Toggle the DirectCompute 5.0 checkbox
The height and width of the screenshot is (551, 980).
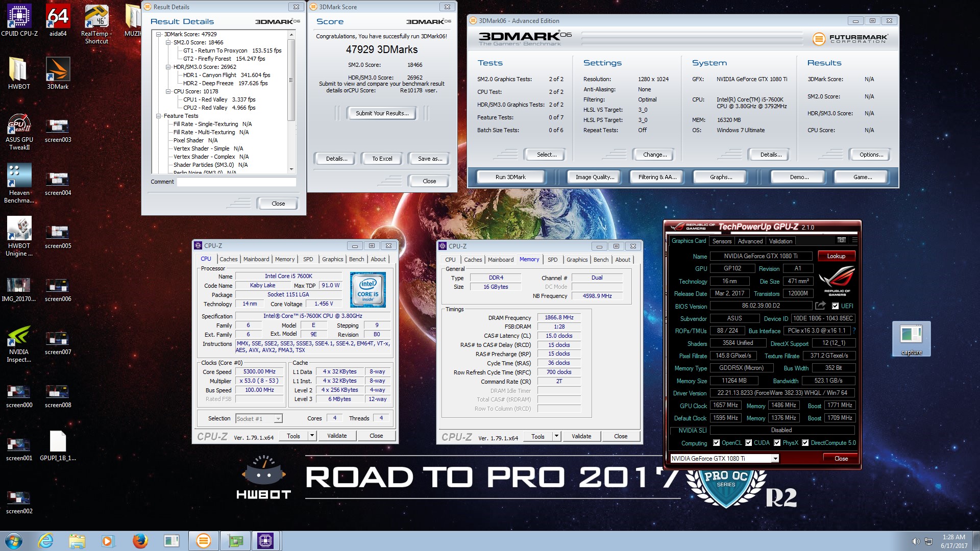click(x=805, y=443)
